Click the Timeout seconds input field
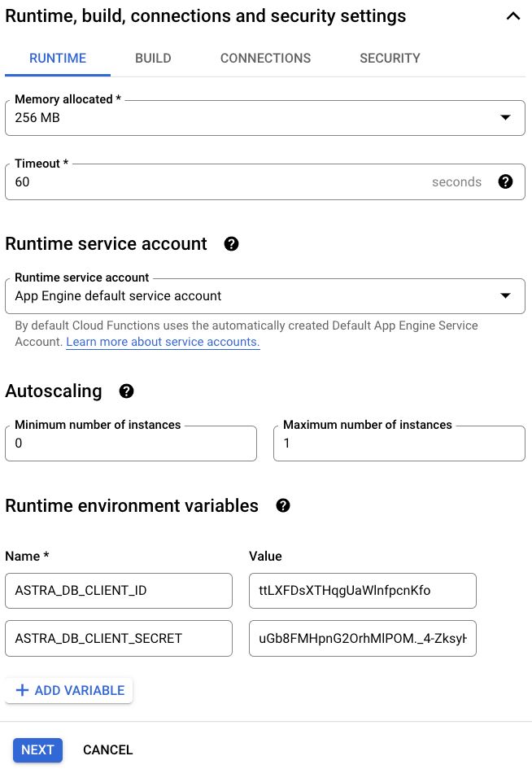This screenshot has height=769, width=532. pos(264,182)
